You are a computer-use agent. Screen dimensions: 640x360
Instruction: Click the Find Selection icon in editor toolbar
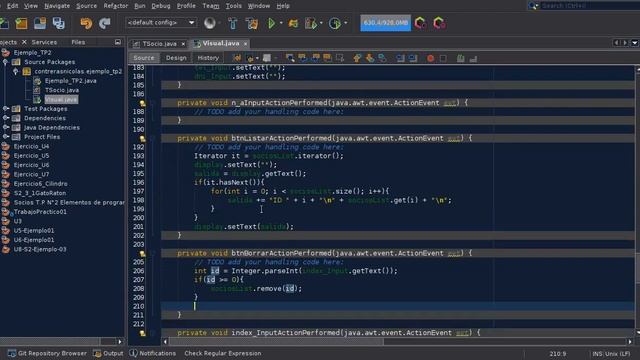(x=290, y=58)
